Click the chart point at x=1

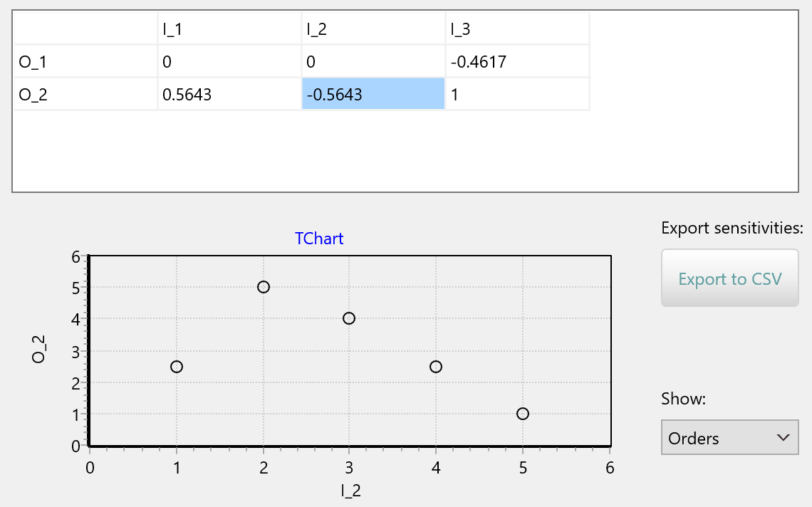[177, 367]
